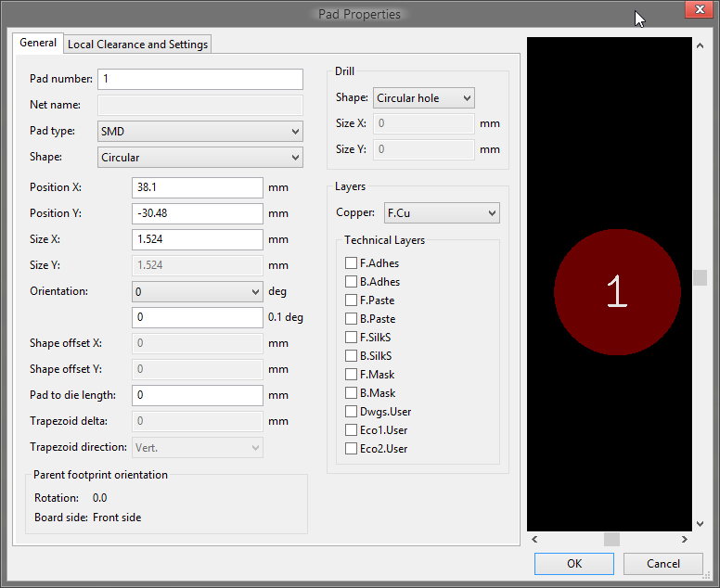Enable the F.Paste layer checkbox

[x=351, y=300]
